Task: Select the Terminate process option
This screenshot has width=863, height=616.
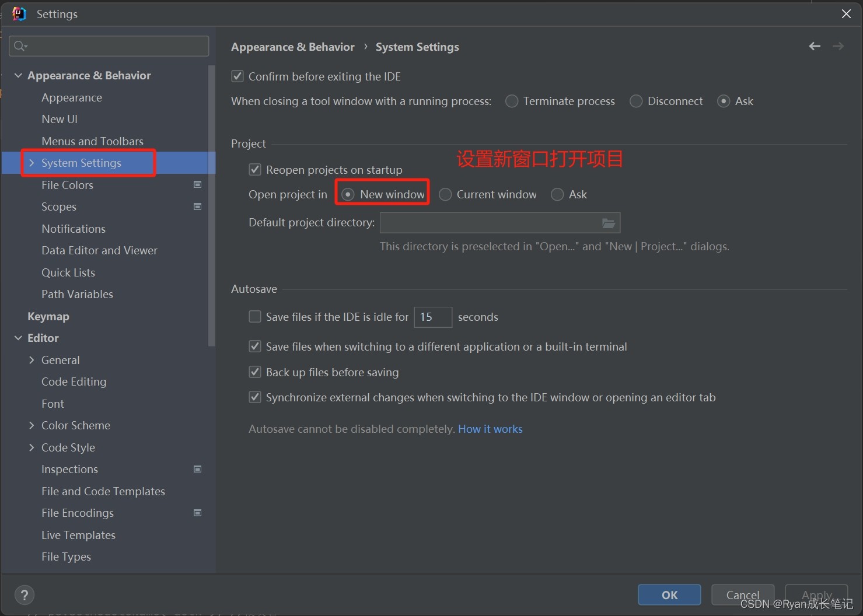Action: pyautogui.click(x=512, y=101)
